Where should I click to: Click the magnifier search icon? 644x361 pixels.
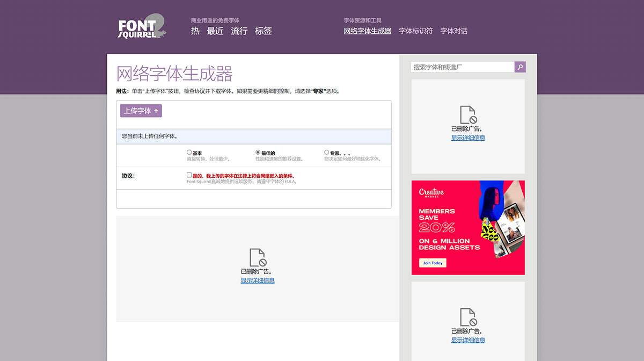tap(519, 67)
